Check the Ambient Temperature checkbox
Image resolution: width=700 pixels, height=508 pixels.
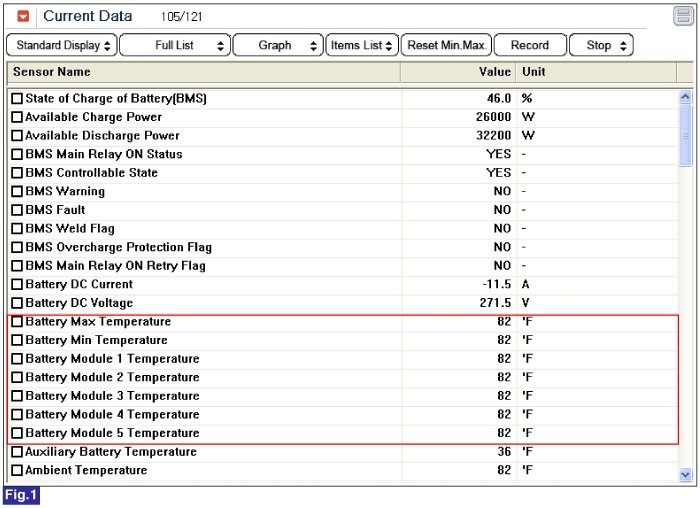(x=17, y=470)
